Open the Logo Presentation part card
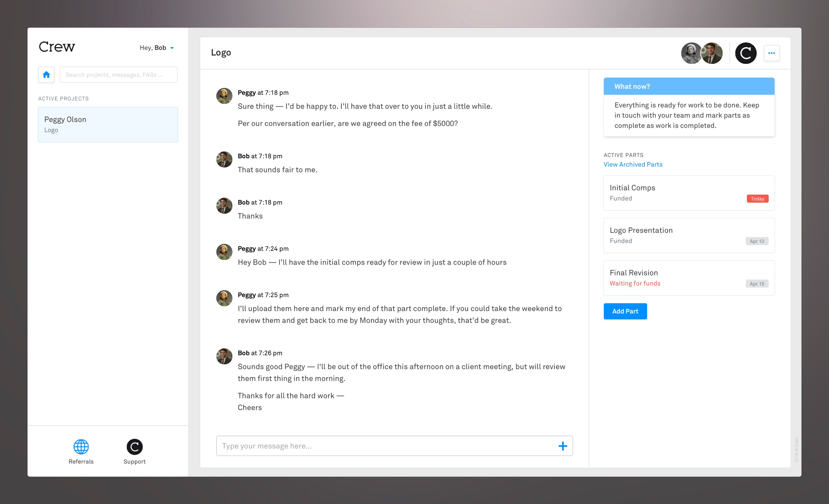 (x=689, y=235)
